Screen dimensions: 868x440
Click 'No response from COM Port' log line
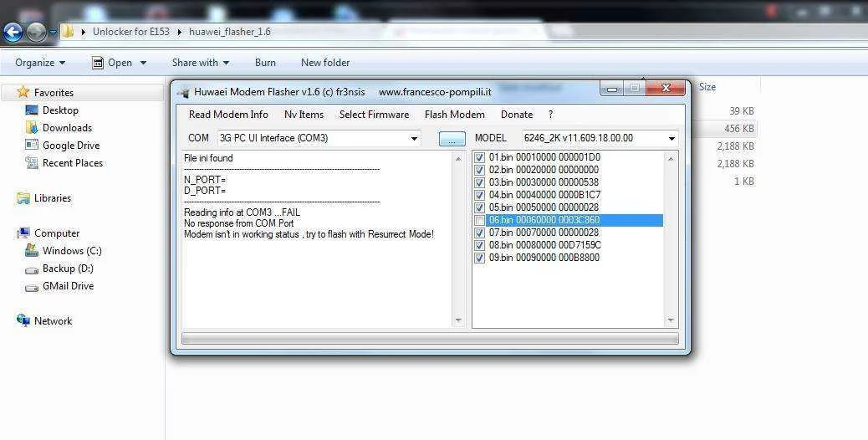click(238, 223)
